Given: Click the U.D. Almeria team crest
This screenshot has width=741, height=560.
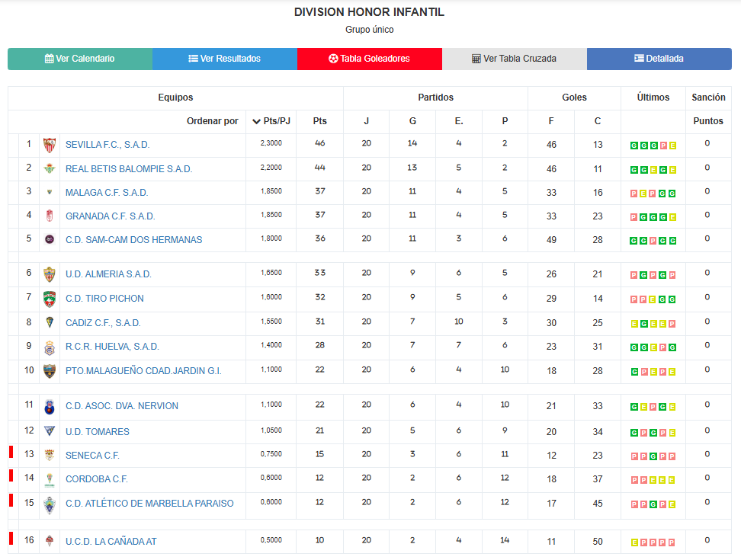Looking at the screenshot, I should click(49, 274).
